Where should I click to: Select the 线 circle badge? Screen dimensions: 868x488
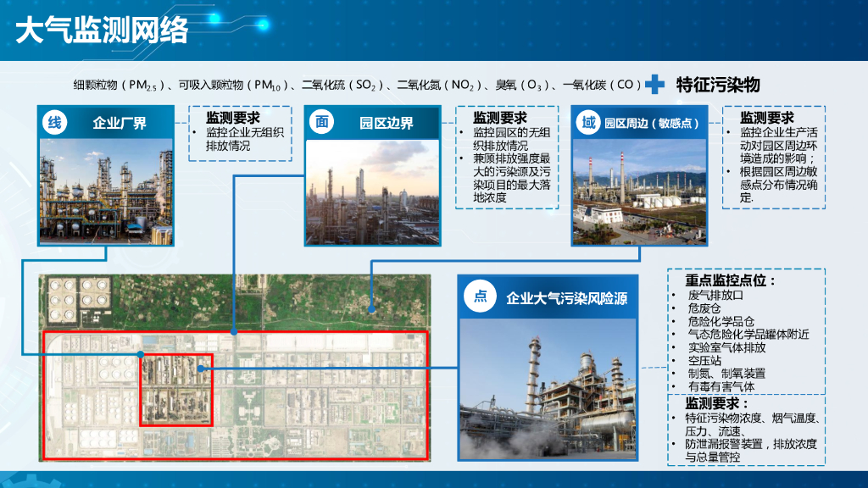pos(55,119)
